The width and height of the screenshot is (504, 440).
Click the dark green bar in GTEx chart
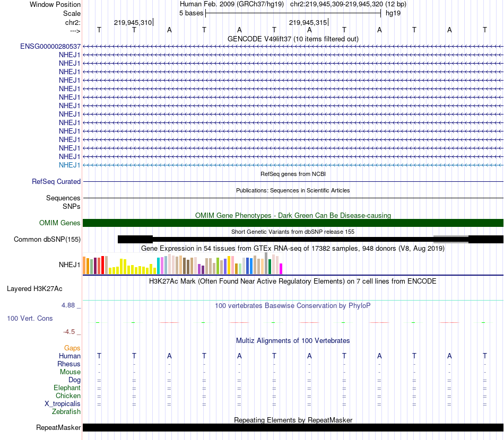pos(270,267)
